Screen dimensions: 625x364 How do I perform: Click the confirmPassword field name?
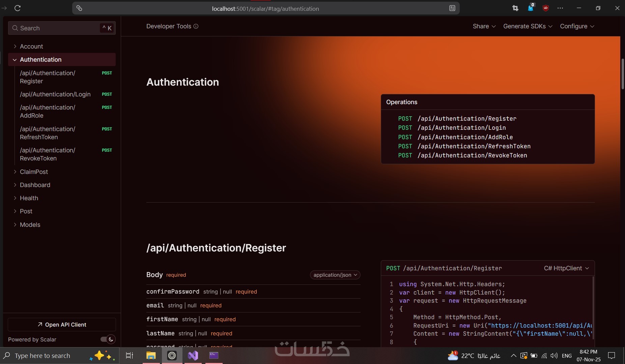point(173,292)
